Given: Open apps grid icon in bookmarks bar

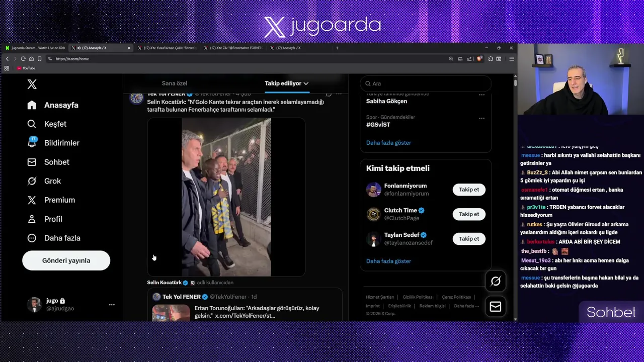Looking at the screenshot, I should click(7, 68).
